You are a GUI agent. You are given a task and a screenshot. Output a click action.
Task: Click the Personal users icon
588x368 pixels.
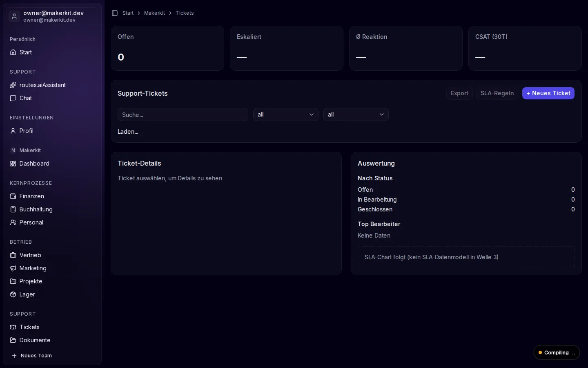coord(13,222)
